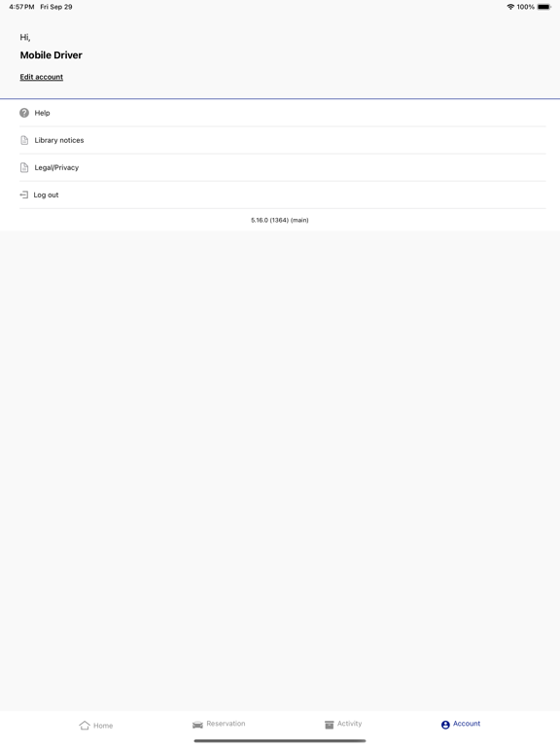Tap the Account person icon
Image resolution: width=560 pixels, height=747 pixels.
pos(445,725)
